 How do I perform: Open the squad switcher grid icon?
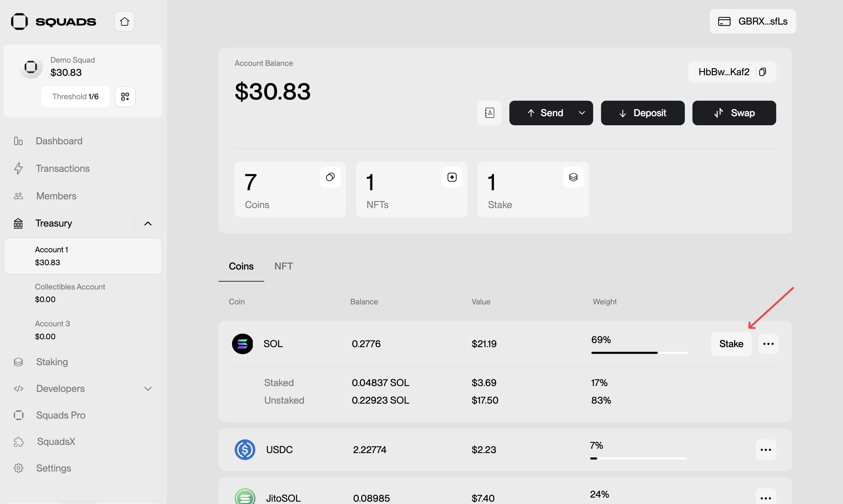[125, 97]
